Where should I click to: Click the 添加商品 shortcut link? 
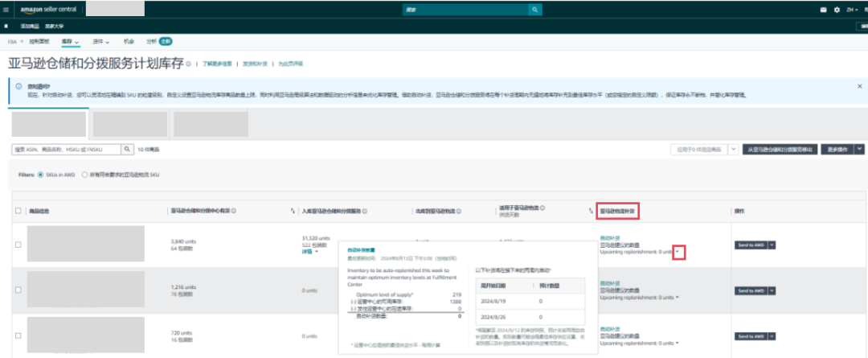pyautogui.click(x=31, y=26)
